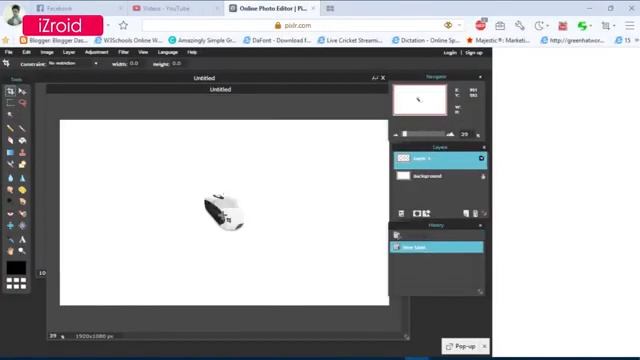Select the Spot heal tool
The height and width of the screenshot is (360, 640).
pos(22,213)
